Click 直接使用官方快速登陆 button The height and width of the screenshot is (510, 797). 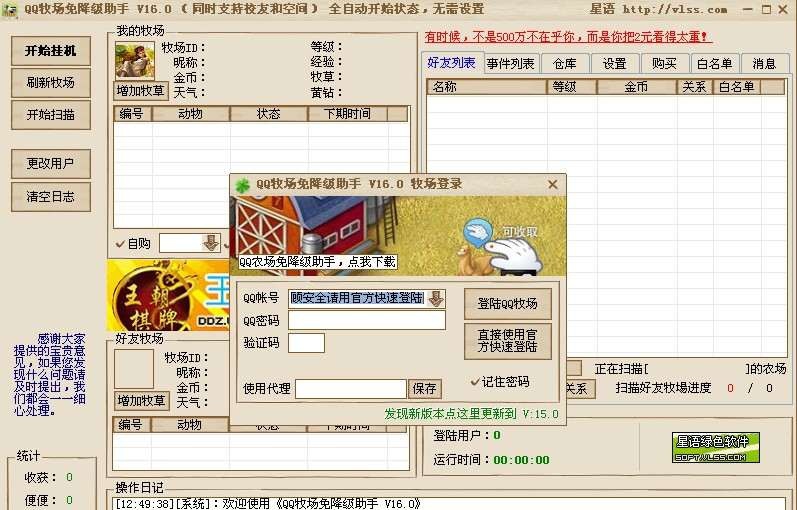click(508, 341)
